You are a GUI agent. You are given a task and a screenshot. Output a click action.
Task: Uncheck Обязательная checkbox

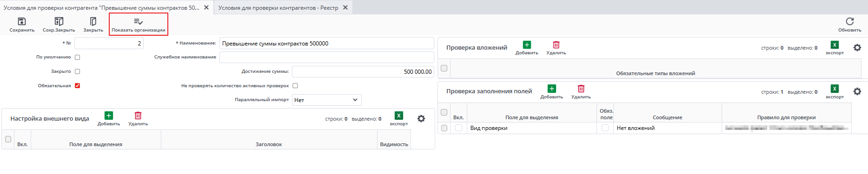78,85
